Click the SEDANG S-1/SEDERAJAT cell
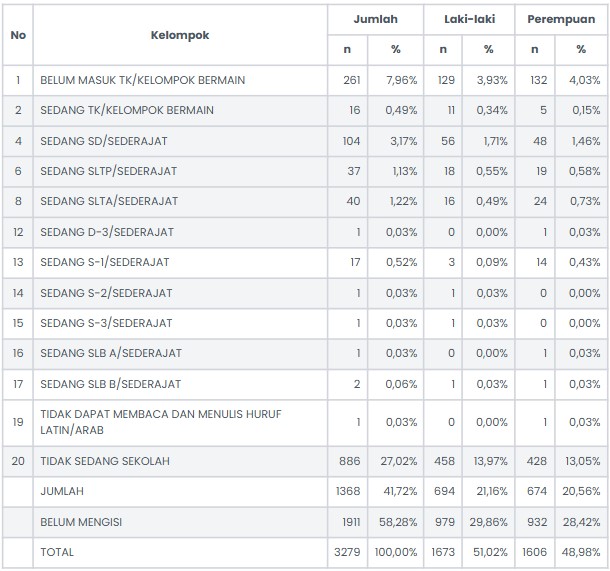 pyautogui.click(x=180, y=263)
